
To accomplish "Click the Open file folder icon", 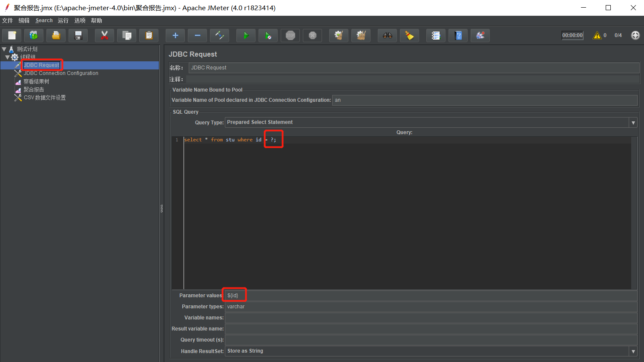I will pyautogui.click(x=56, y=35).
